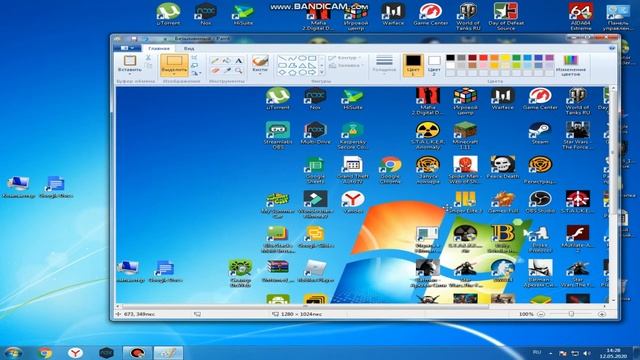Screen dimensions: 640x360
Task: Click the Cut scissors icon in Paint ribbon
Action: click(148, 58)
